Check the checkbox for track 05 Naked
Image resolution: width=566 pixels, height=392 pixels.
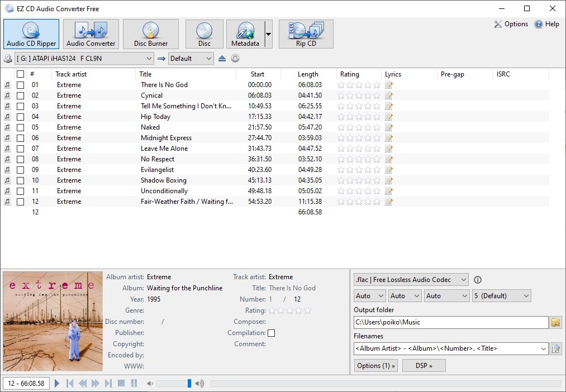coord(20,127)
